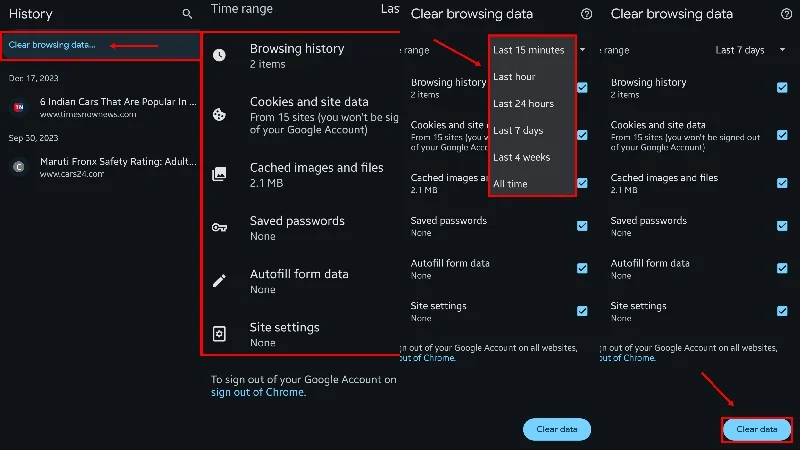Select All time in the time range list
This screenshot has height=450, width=800.
(510, 184)
